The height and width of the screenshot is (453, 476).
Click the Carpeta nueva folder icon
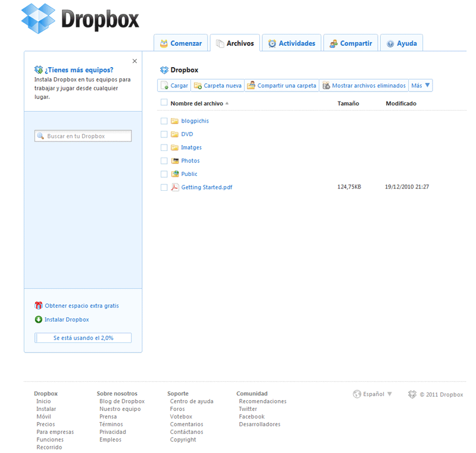[x=198, y=86]
